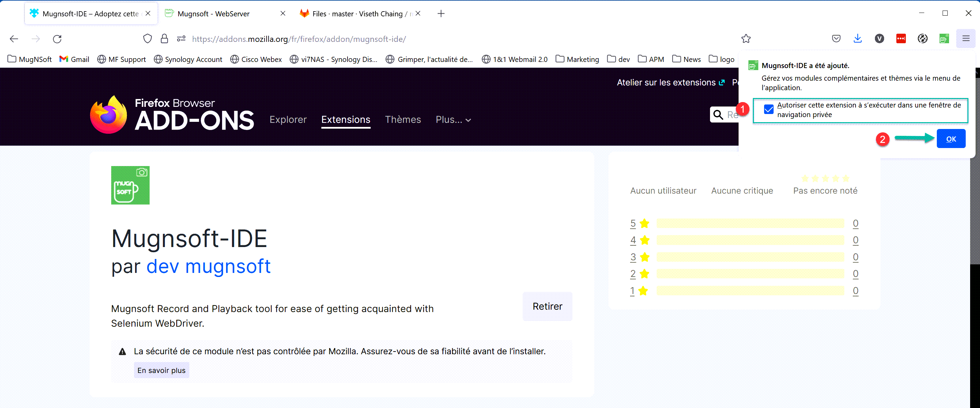Click the 4 star rating row
This screenshot has width=980, height=408.
pyautogui.click(x=744, y=240)
